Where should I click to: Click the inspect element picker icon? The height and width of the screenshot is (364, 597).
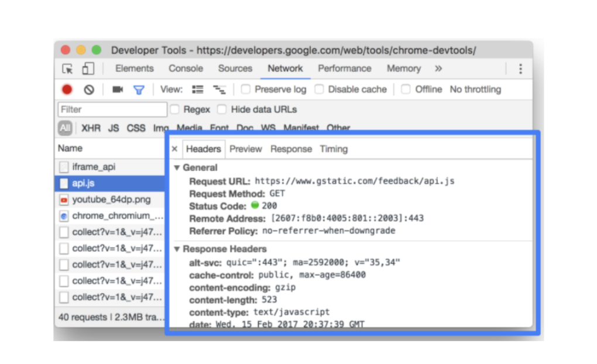68,69
